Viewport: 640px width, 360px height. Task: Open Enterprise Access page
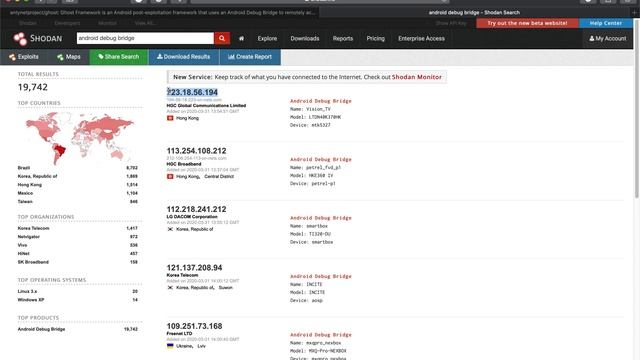point(421,38)
